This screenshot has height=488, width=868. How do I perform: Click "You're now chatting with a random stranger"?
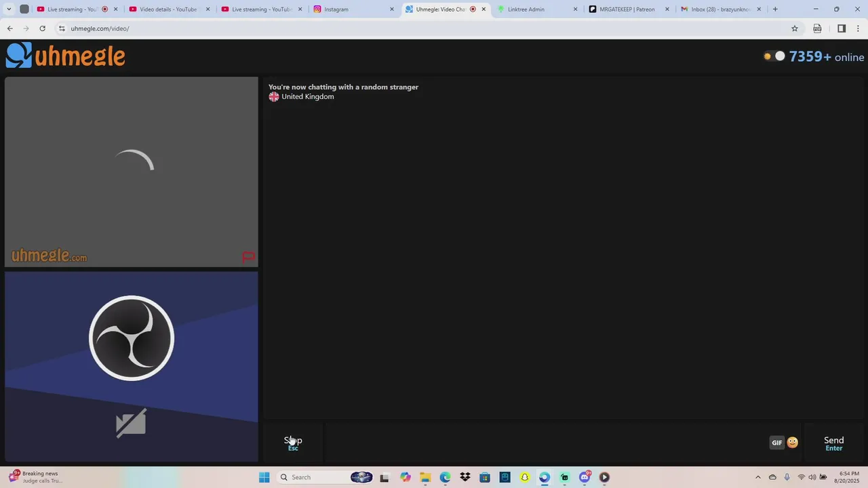tap(343, 87)
